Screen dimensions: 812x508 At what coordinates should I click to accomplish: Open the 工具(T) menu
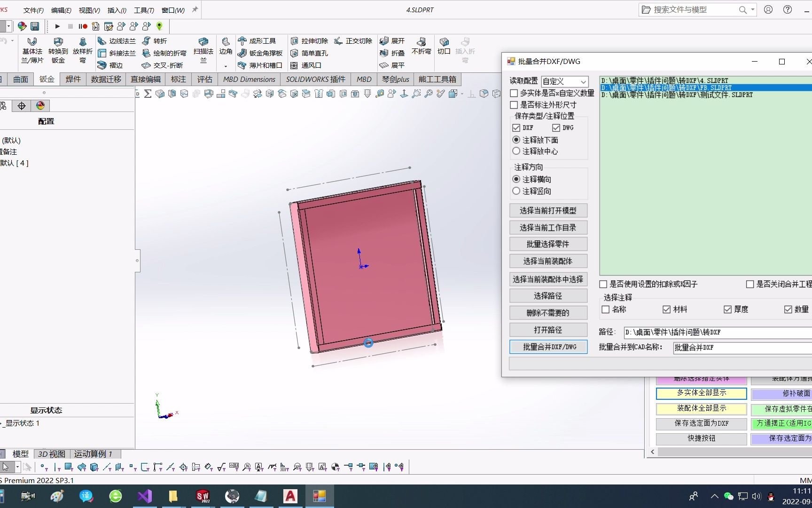144,10
